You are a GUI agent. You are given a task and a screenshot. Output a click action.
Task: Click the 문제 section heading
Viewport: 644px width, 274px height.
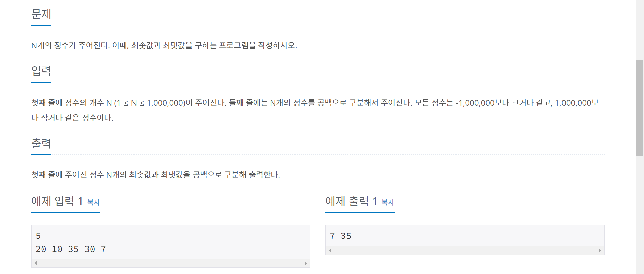click(x=41, y=14)
